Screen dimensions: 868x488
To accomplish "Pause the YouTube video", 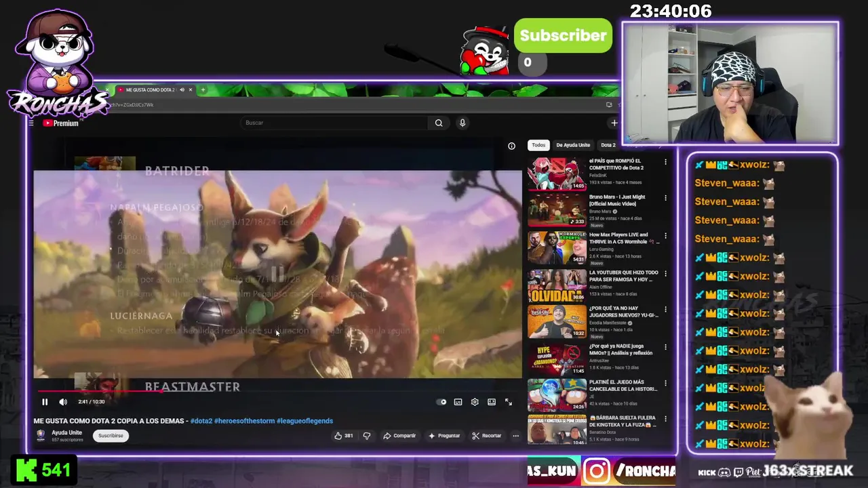I will point(45,402).
